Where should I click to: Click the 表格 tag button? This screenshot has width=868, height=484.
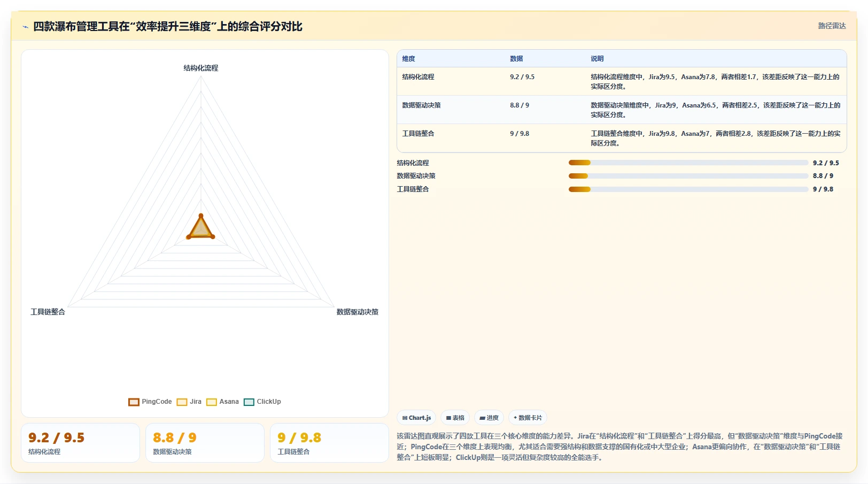click(x=455, y=418)
